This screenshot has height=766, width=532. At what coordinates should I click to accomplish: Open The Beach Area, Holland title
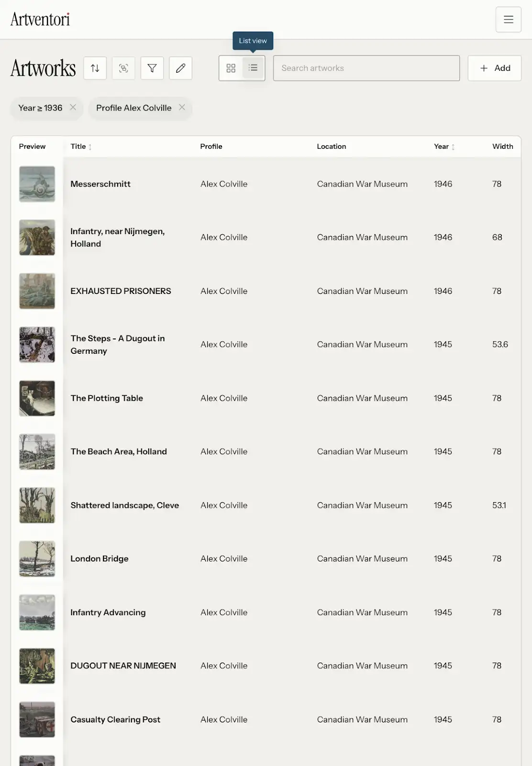pyautogui.click(x=119, y=451)
